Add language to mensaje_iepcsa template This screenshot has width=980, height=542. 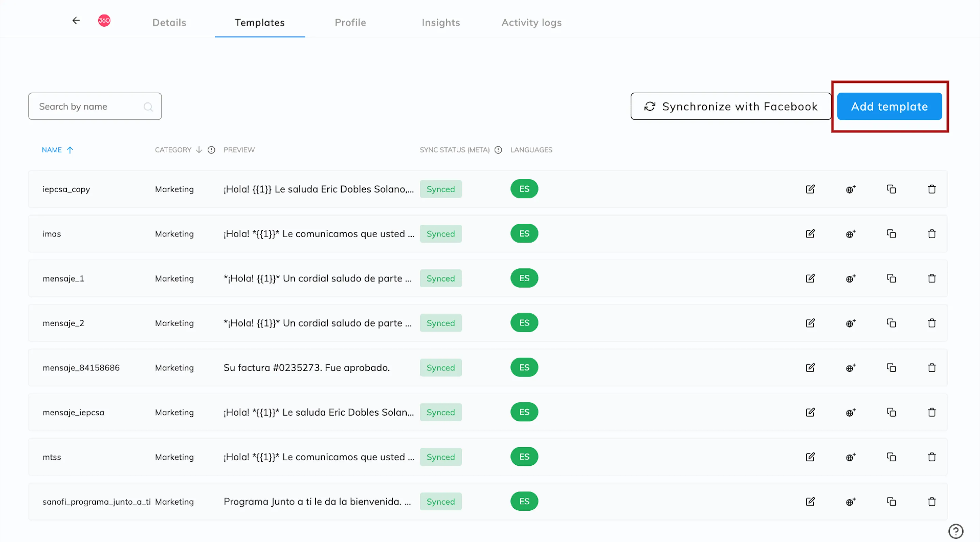point(851,412)
